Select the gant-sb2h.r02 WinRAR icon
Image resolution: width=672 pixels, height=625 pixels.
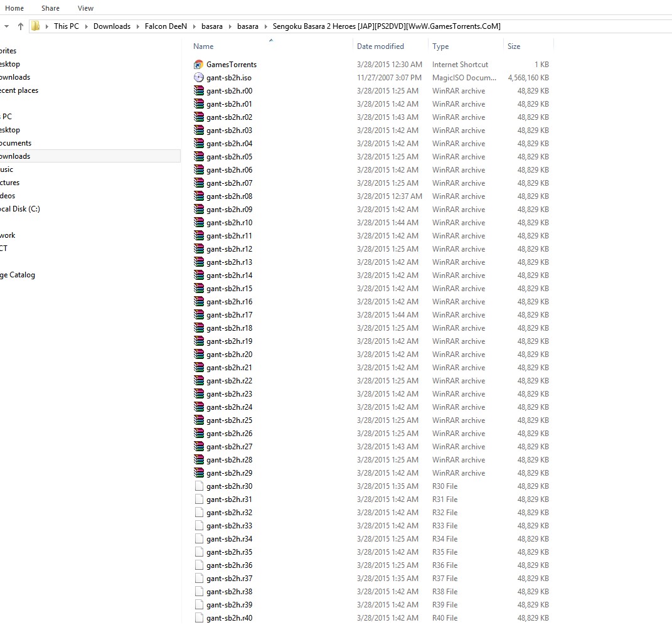tap(198, 117)
